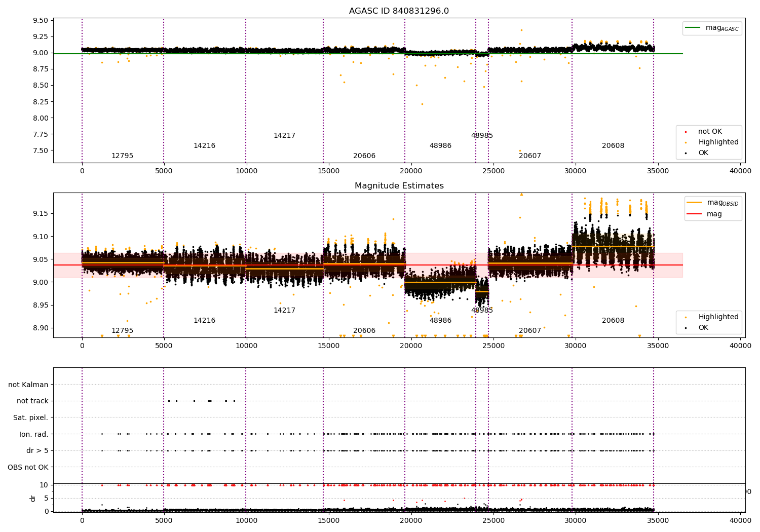Click obsid label 20608 in Magnitude Estimates plot
Image resolution: width=760 pixels, height=532 pixels.
point(613,321)
